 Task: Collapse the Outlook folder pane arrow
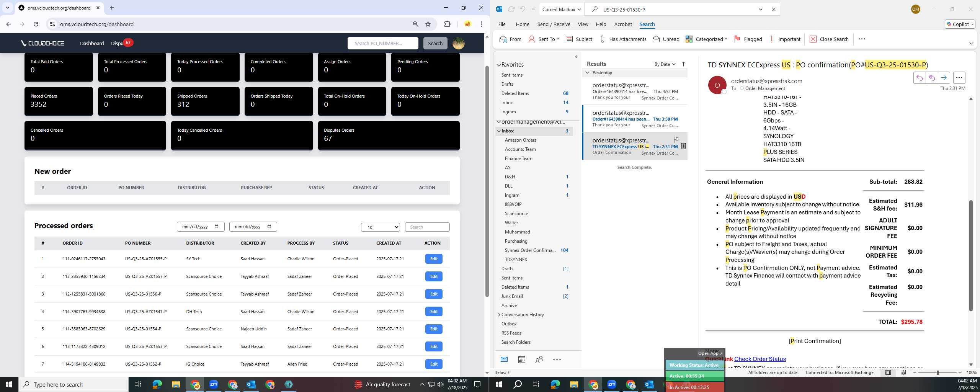coord(576,57)
